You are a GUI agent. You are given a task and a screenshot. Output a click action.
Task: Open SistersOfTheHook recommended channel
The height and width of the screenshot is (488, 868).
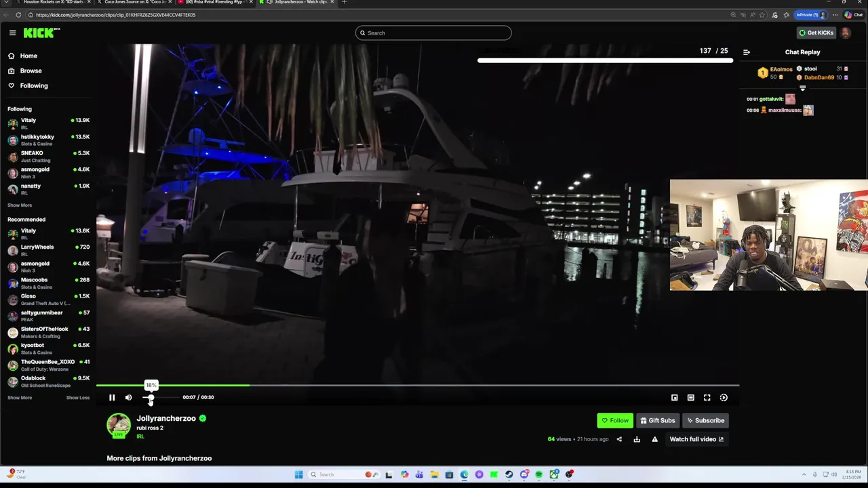click(48, 332)
